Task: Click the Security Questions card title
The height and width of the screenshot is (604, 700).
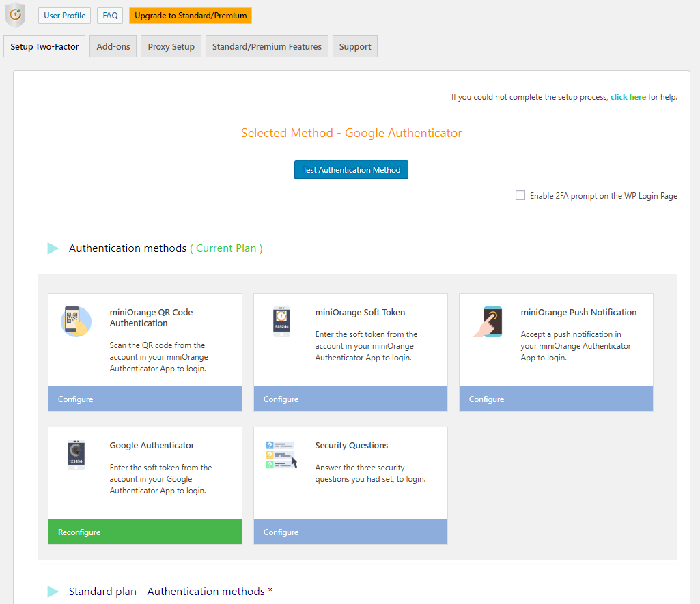Action: 351,445
